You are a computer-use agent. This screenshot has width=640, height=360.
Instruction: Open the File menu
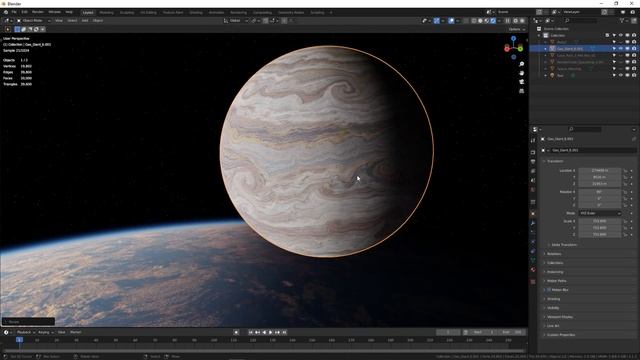click(14, 12)
